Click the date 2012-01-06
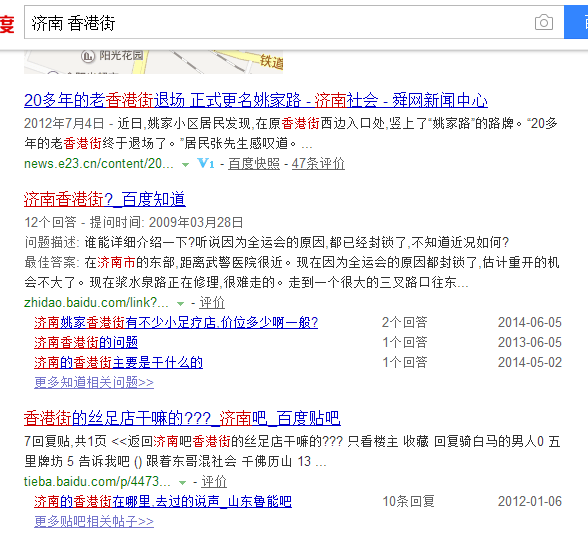Screen dimensions: 588x535 point(530,501)
